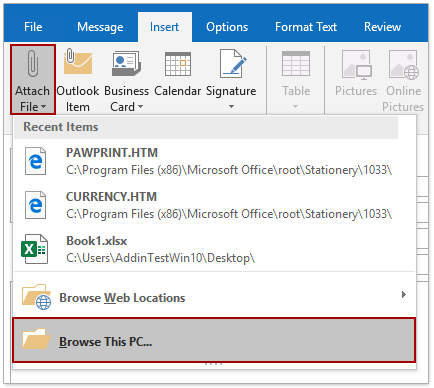The image size is (434, 388).
Task: Click the Online Pictures label
Action: coord(403,99)
